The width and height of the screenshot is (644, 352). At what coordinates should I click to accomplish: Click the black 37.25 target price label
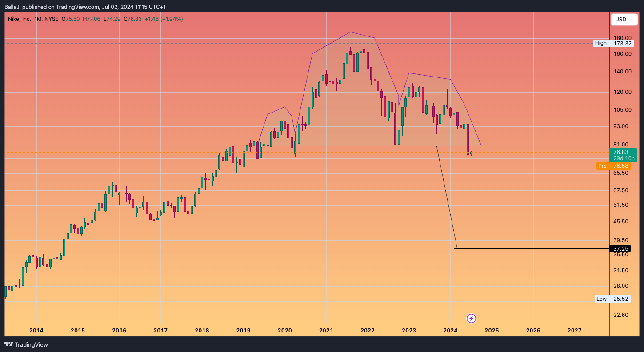tap(620, 248)
